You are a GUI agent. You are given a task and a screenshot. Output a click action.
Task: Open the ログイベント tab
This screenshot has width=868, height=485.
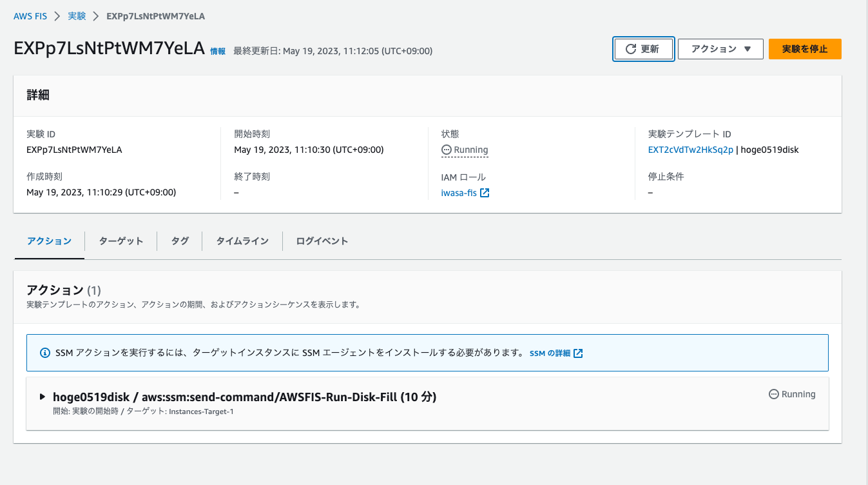point(322,241)
